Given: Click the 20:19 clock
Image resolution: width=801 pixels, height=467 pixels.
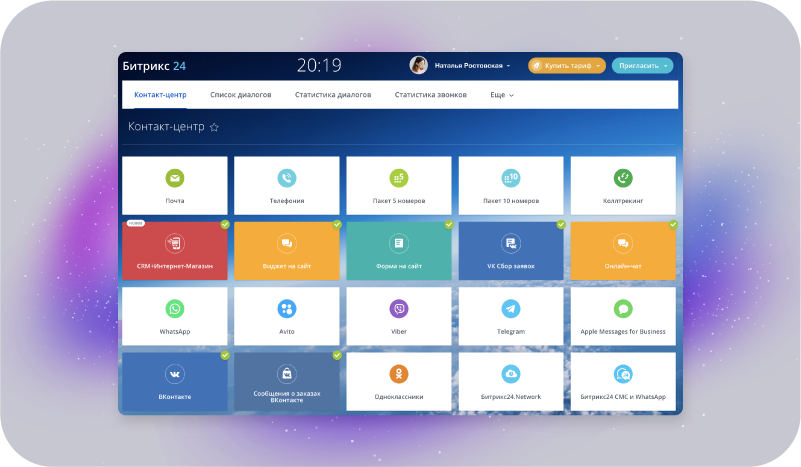Looking at the screenshot, I should pyautogui.click(x=319, y=65).
